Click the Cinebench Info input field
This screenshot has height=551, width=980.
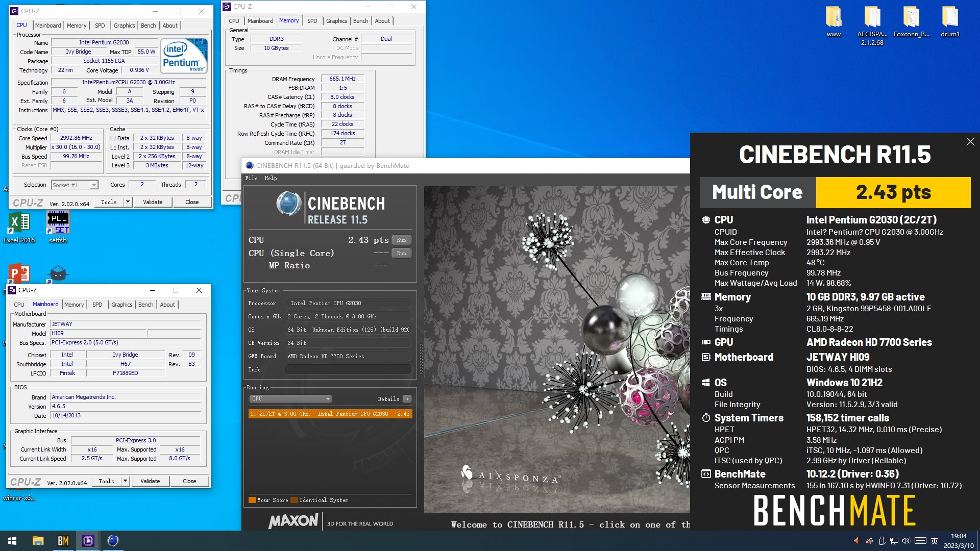coord(348,369)
